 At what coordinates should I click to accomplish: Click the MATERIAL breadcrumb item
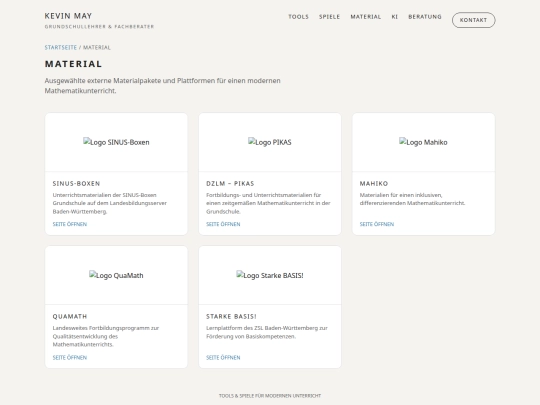[97, 48]
